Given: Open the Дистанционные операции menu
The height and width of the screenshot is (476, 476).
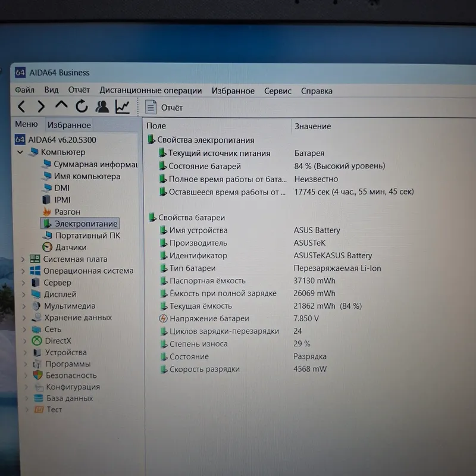Looking at the screenshot, I should tap(151, 90).
